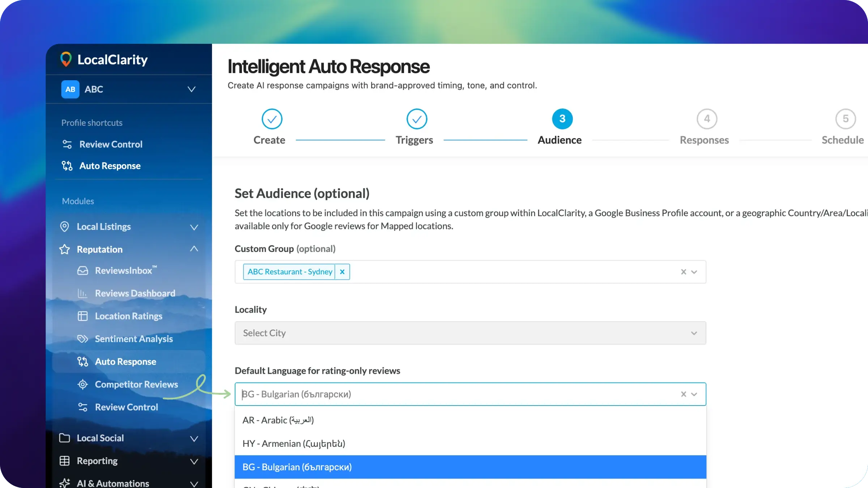Image resolution: width=868 pixels, height=488 pixels.
Task: Click the Reporting grid icon
Action: [64, 461]
